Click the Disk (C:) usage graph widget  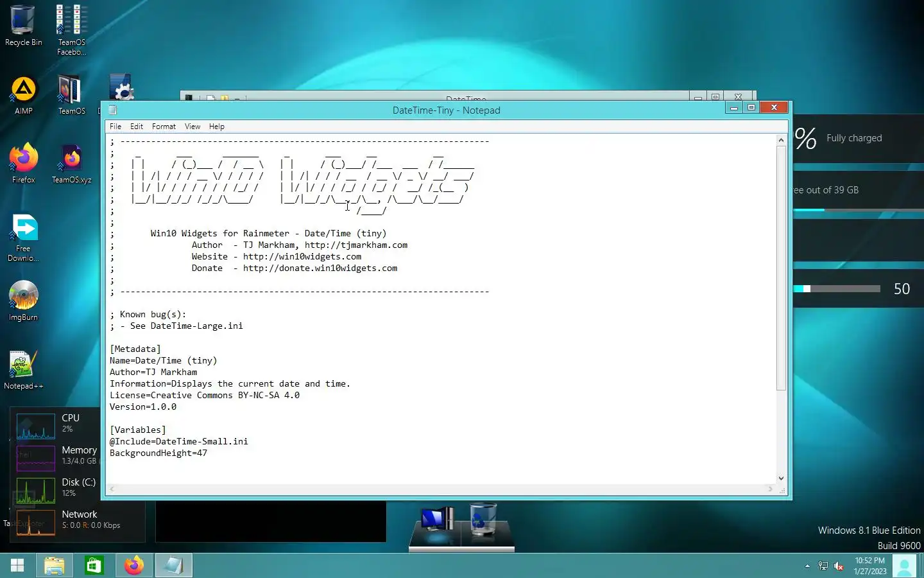[x=36, y=490]
